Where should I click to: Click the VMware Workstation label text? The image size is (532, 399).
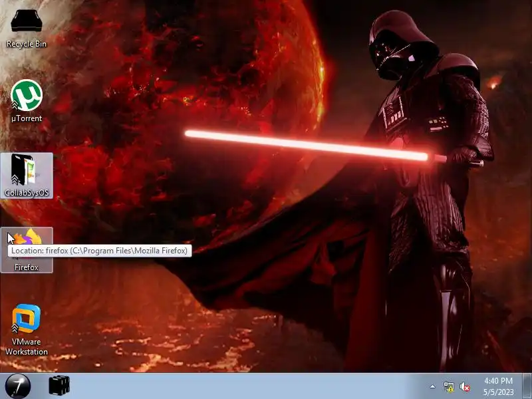tap(27, 346)
